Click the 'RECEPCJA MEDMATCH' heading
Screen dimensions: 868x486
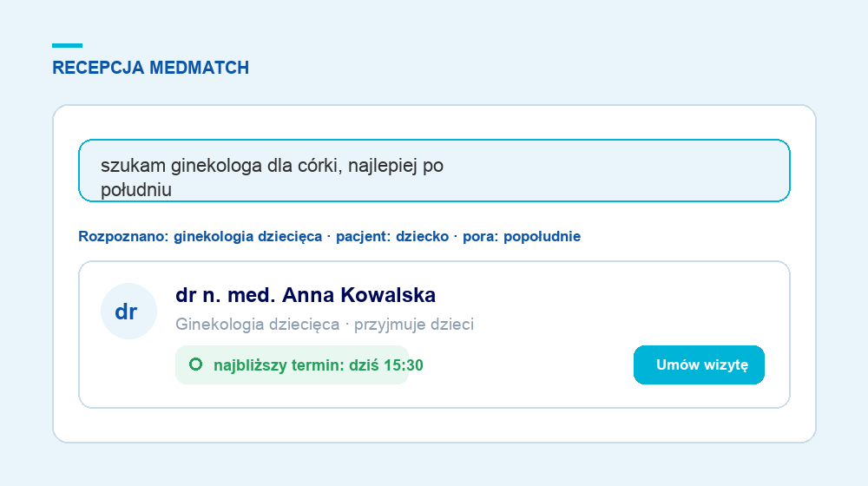pos(150,68)
